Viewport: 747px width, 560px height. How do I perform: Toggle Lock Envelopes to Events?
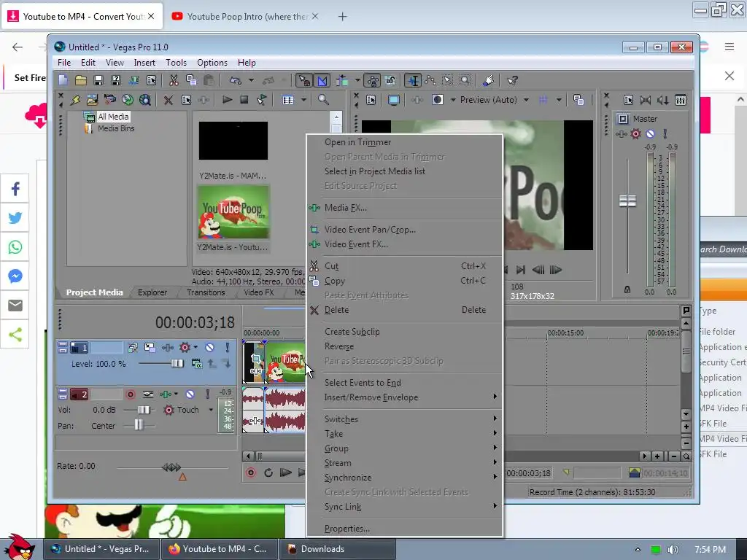click(373, 80)
